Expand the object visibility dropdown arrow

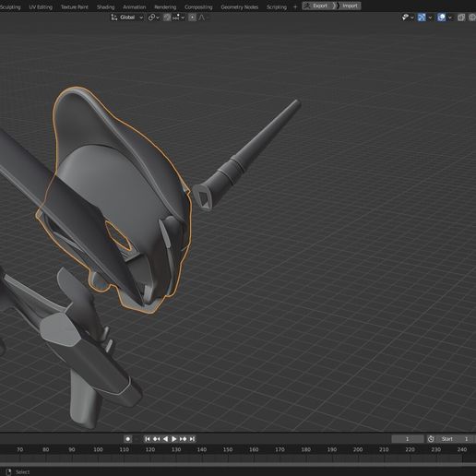click(412, 18)
